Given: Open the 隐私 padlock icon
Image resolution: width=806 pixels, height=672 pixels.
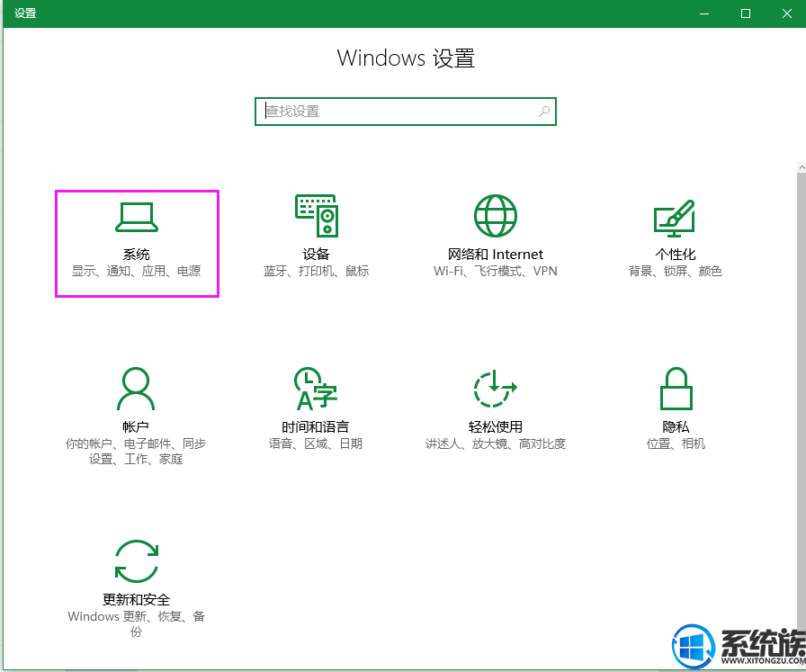Looking at the screenshot, I should point(676,389).
